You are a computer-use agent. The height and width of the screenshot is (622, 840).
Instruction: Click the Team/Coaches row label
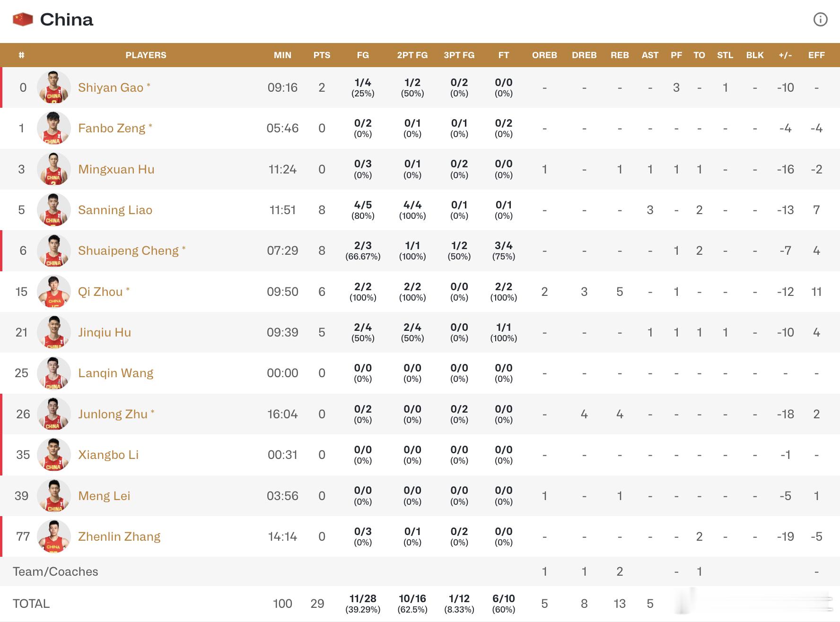point(55,571)
